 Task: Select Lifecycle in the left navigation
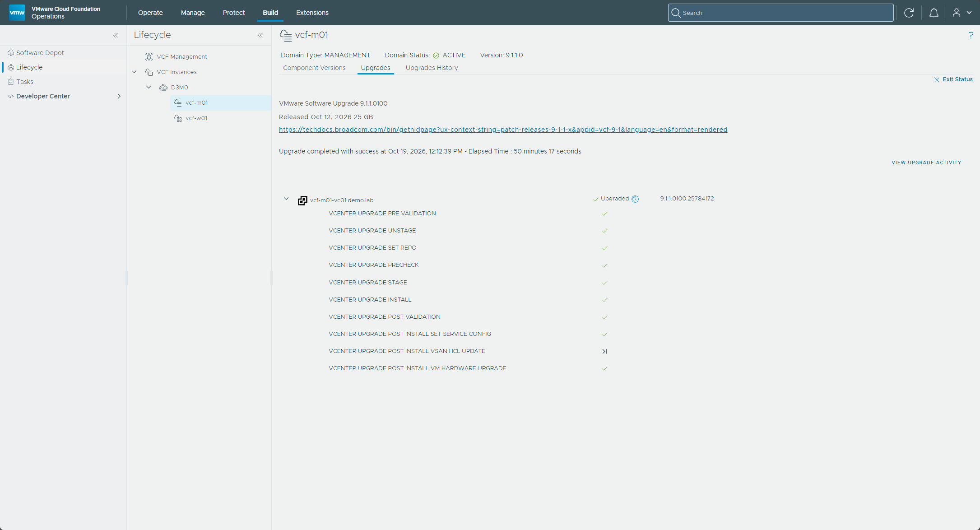tap(29, 67)
